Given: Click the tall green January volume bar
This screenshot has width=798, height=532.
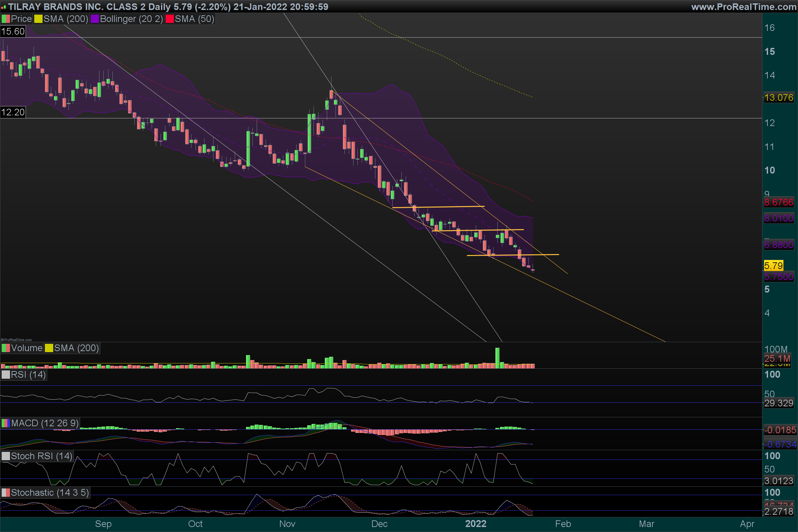Looking at the screenshot, I should point(497,358).
